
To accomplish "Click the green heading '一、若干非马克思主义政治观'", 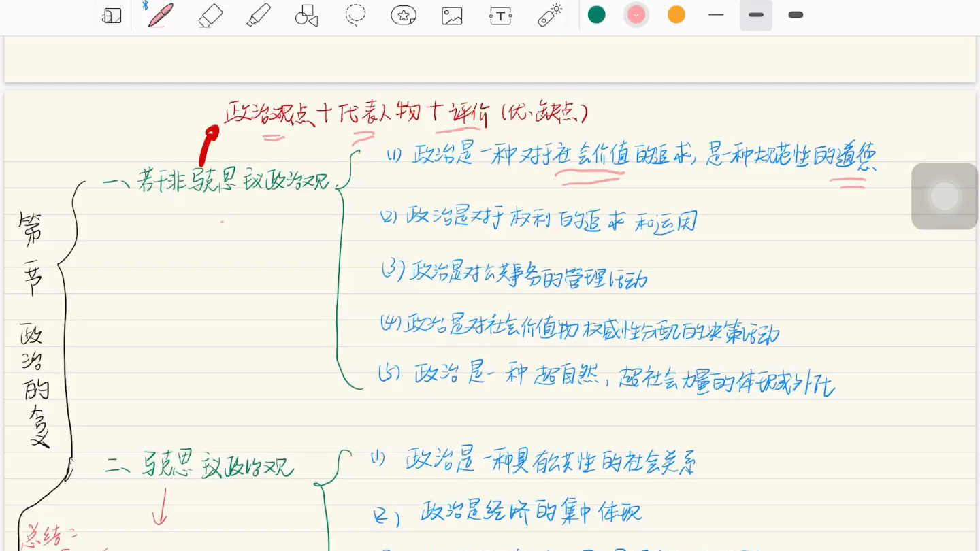I will coord(216,180).
